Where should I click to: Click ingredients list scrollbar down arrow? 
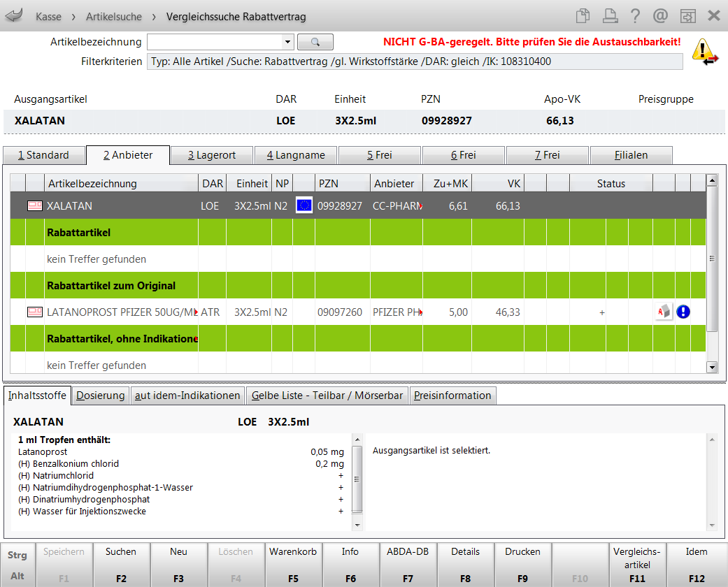point(357,526)
